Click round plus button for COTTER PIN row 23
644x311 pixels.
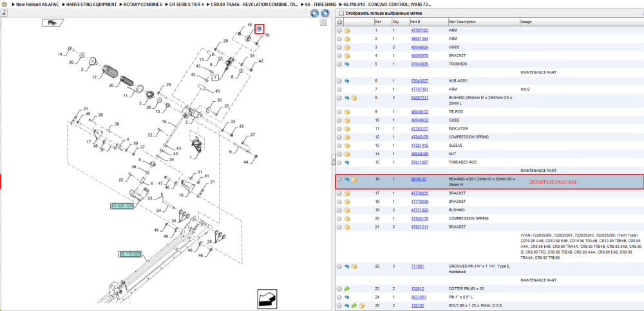click(339, 289)
